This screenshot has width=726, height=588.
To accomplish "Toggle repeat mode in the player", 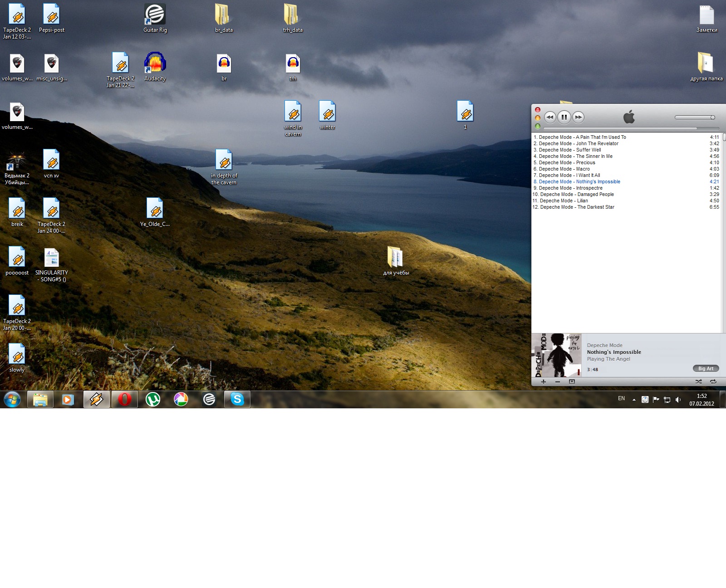I will click(713, 382).
